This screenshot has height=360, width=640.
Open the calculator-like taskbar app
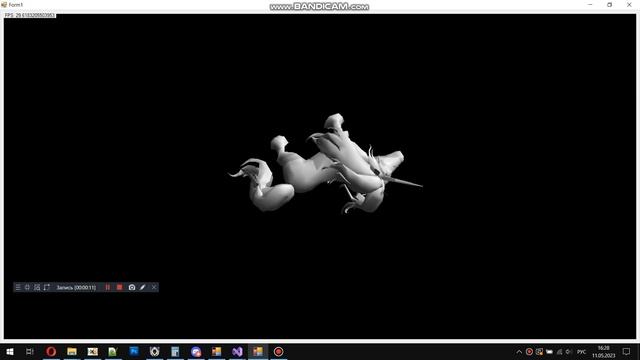(175, 351)
